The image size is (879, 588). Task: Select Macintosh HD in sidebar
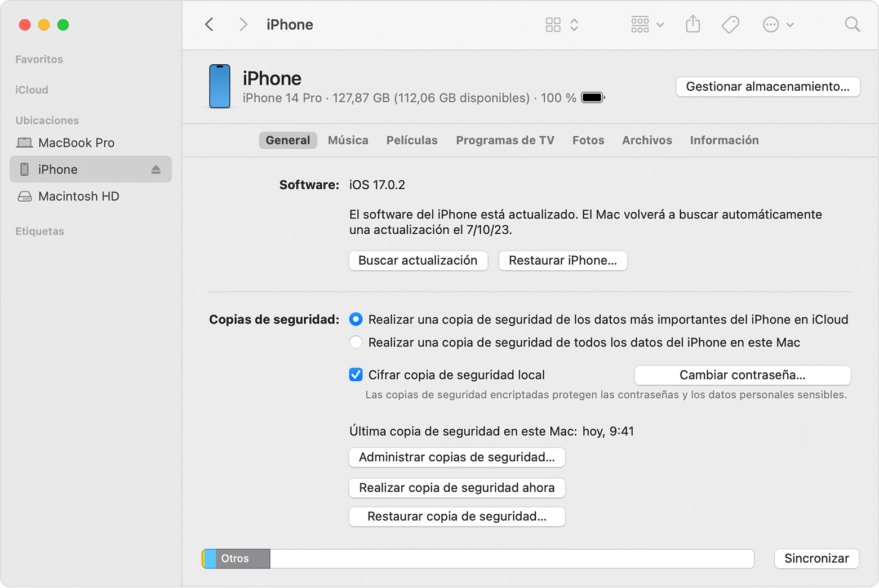click(x=78, y=197)
